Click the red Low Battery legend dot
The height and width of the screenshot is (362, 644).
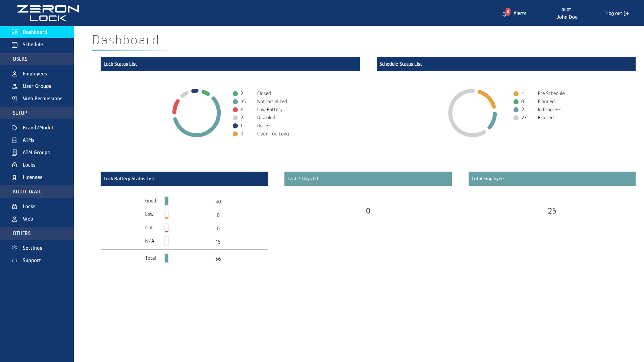[235, 110]
